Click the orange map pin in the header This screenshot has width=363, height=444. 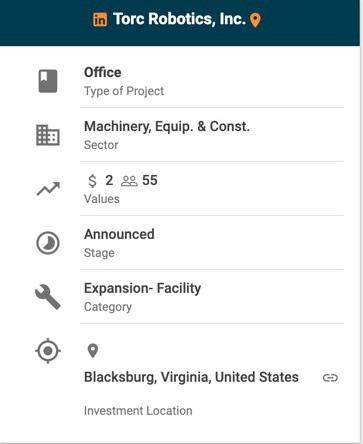tap(255, 20)
